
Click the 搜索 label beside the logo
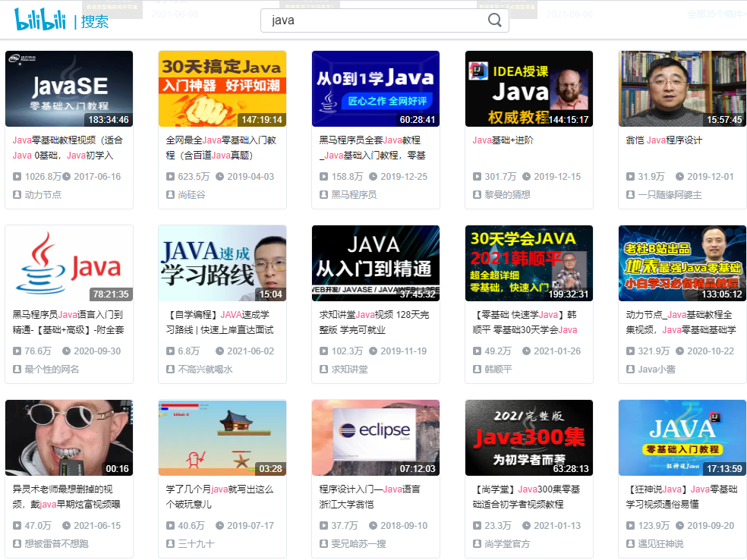click(x=95, y=22)
